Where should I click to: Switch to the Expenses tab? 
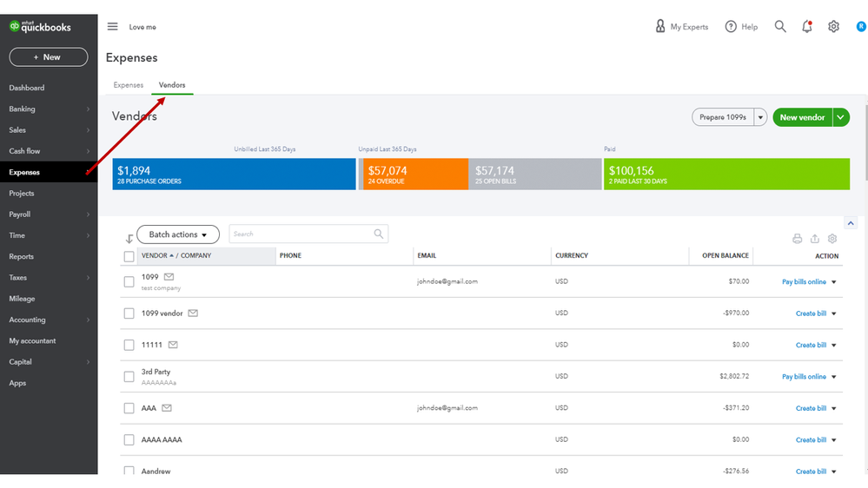[x=129, y=85]
